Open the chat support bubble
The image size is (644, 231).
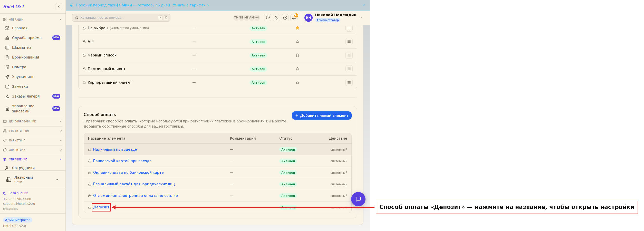358,199
